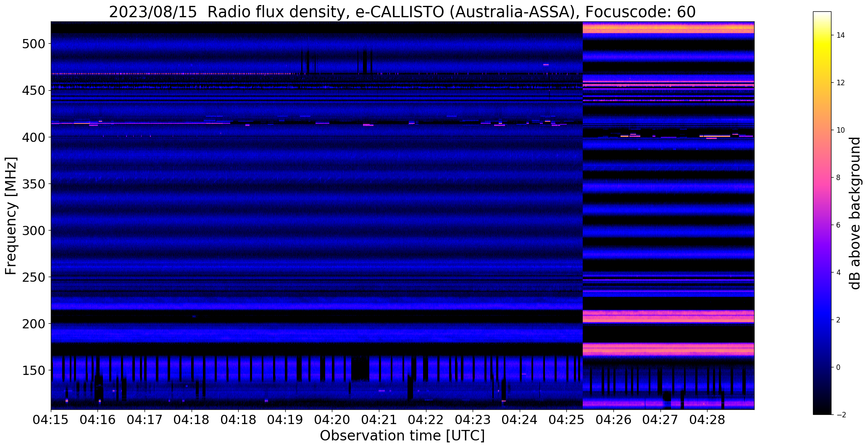Viewport: 868px width, 448px height.
Task: Click the "Frequency [MHz]" y-axis label
Action: coord(11,216)
